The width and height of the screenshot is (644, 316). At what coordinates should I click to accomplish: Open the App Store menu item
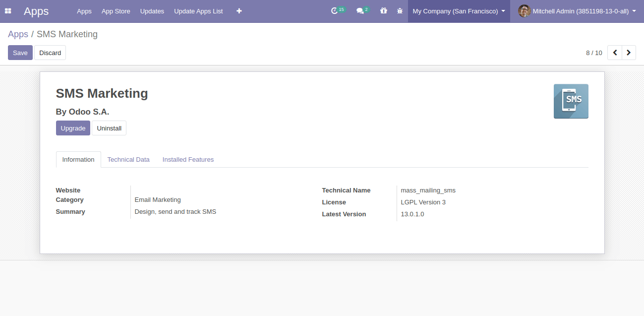click(x=116, y=11)
